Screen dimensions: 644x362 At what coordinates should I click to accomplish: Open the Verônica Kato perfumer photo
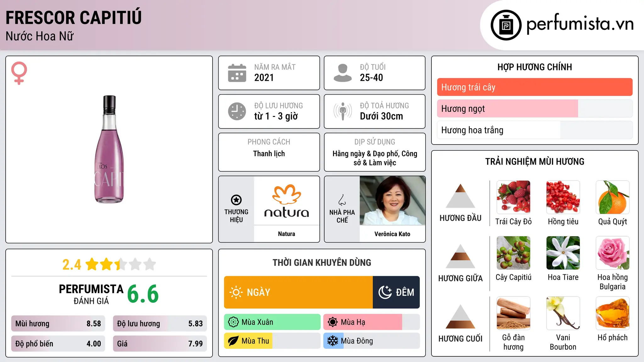[392, 200]
